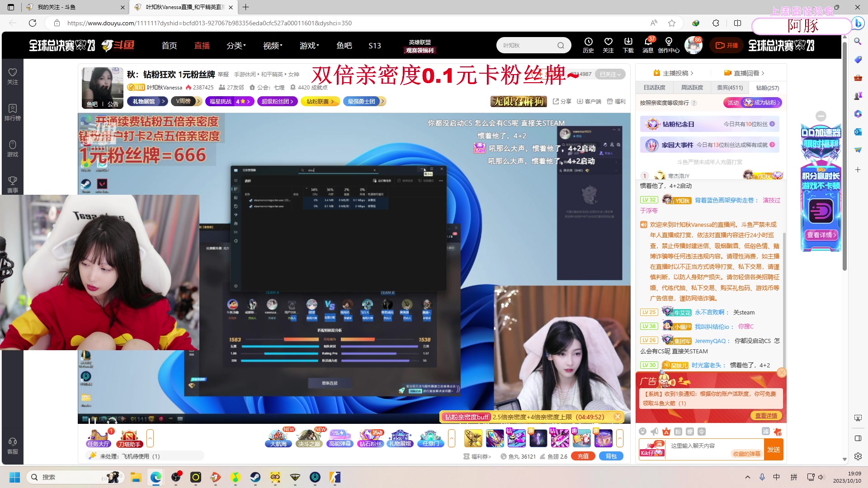Expand gift list arrow at far right

(620, 438)
